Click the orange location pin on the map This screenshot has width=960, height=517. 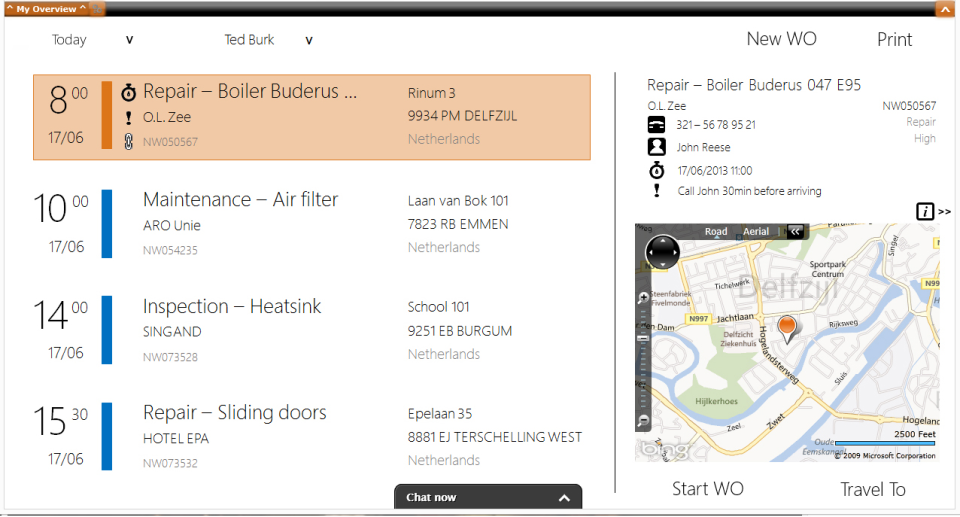pos(788,327)
